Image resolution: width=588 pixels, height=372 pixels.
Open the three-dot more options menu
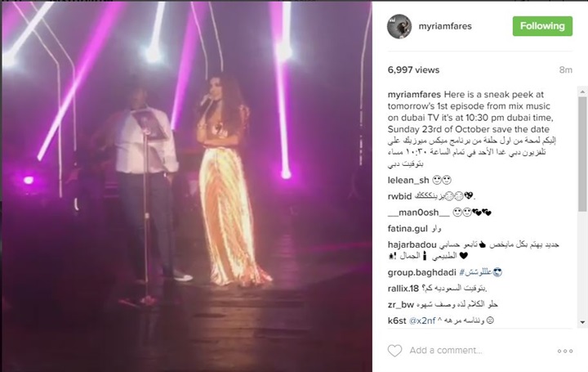(565, 351)
